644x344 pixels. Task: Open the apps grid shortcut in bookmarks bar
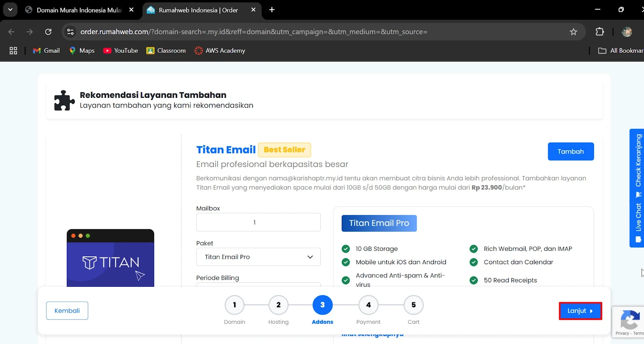pos(13,51)
